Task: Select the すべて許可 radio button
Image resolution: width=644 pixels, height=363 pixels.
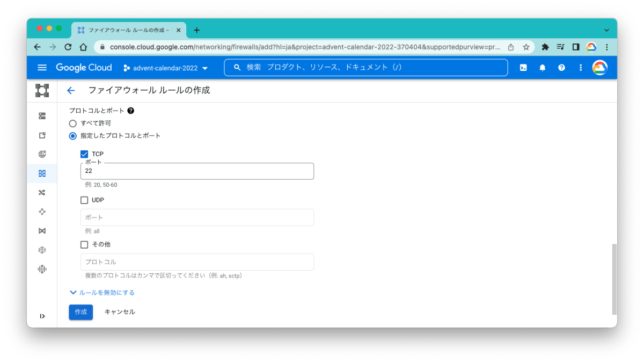Action: (x=73, y=124)
